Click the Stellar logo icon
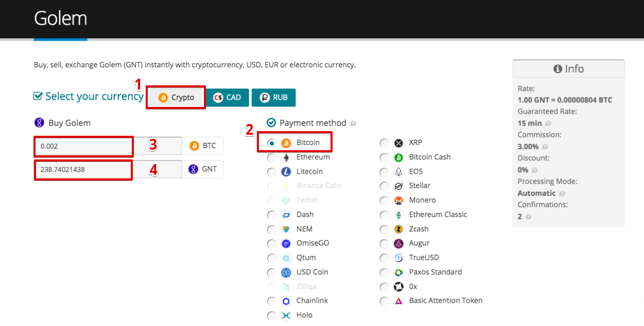Image resolution: width=644 pixels, height=326 pixels. [x=398, y=186]
